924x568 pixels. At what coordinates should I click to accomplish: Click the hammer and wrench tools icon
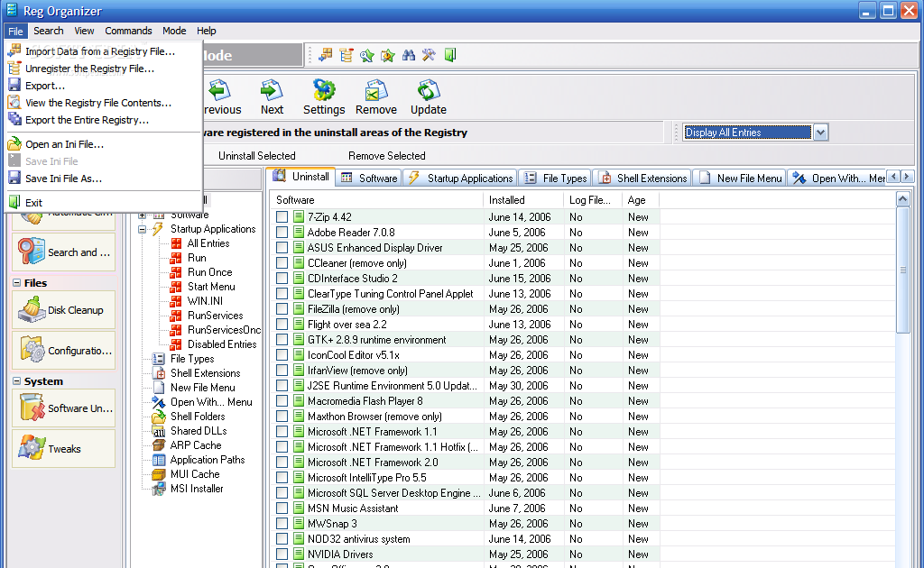[x=429, y=55]
